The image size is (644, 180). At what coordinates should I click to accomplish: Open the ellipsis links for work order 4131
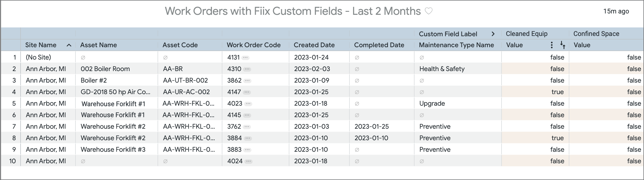245,58
